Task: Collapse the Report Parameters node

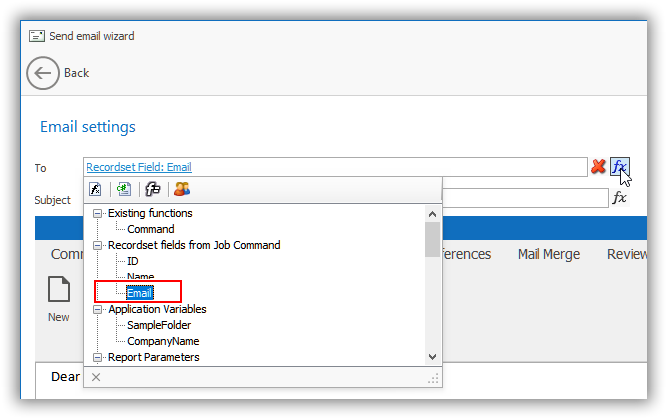Action: [x=98, y=357]
